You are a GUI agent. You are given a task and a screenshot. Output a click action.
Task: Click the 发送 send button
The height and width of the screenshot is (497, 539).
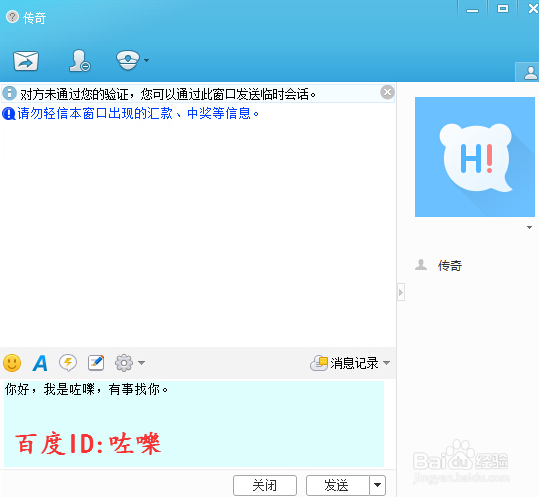coord(338,485)
